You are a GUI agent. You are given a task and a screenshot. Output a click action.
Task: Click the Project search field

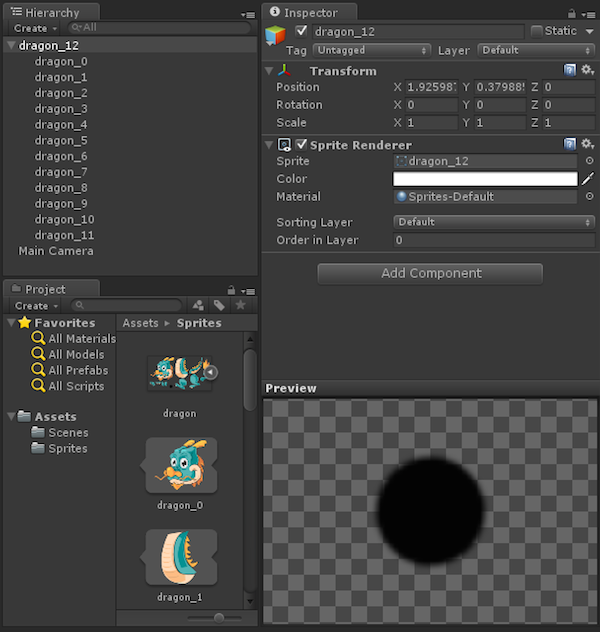tap(126, 305)
